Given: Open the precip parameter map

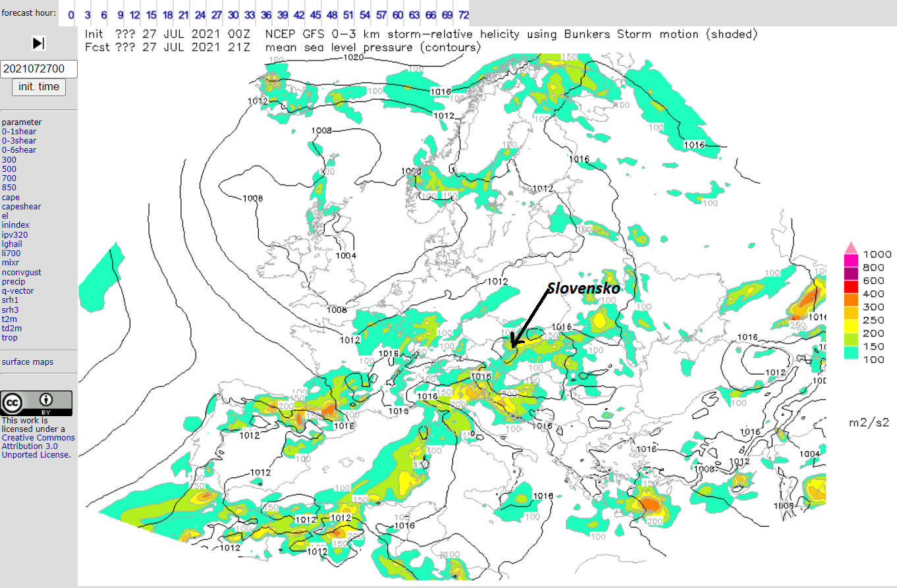Looking at the screenshot, I should [x=13, y=281].
